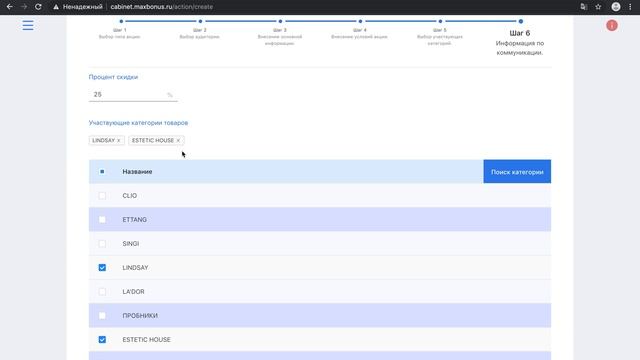This screenshot has width=640, height=360.
Task: Click the Название column header
Action: (137, 171)
